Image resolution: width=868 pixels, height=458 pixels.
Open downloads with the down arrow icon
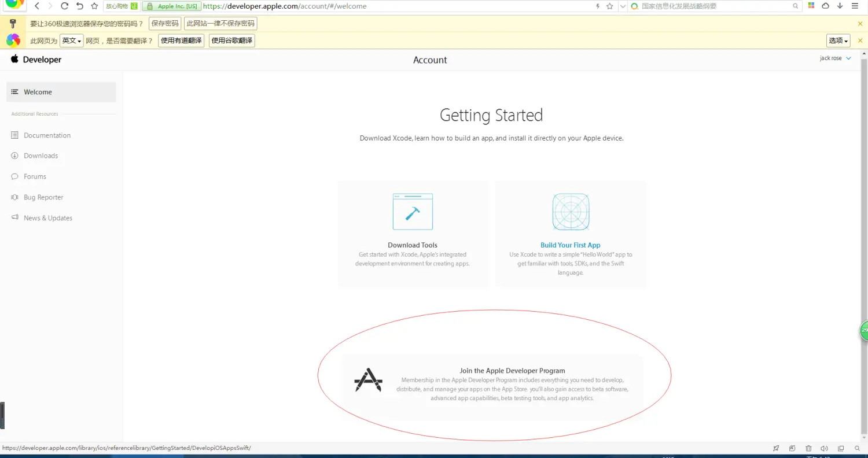click(840, 6)
